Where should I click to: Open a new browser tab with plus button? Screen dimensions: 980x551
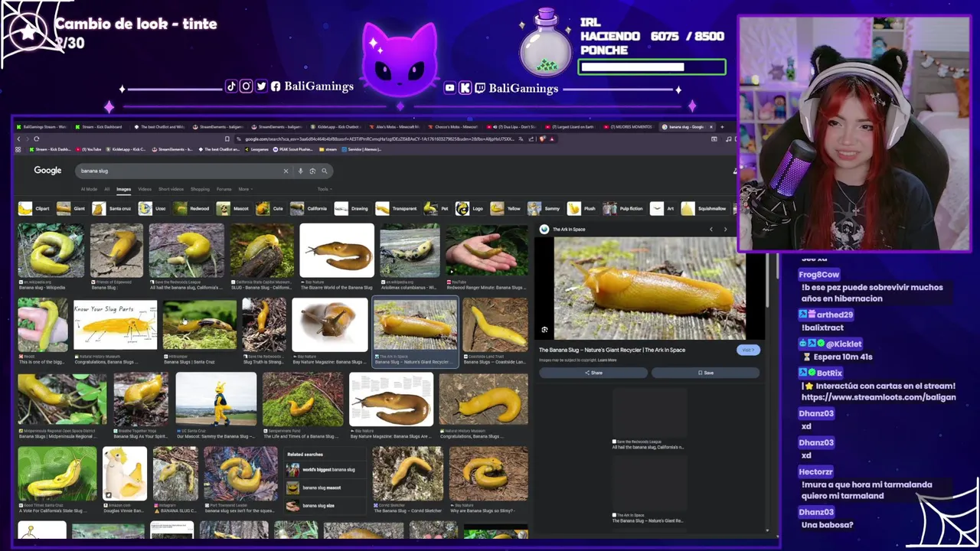coord(722,127)
